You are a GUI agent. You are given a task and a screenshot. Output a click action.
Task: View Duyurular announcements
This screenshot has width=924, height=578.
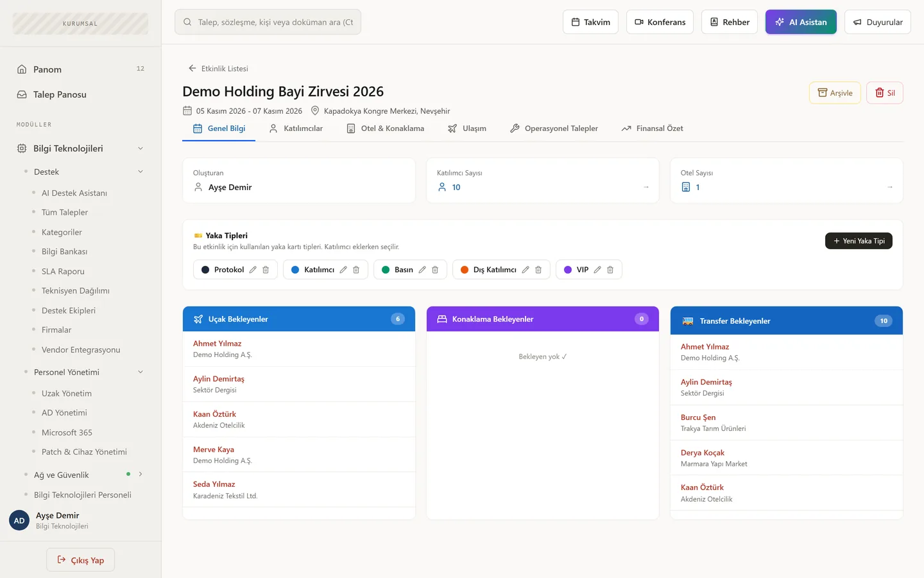pos(878,22)
